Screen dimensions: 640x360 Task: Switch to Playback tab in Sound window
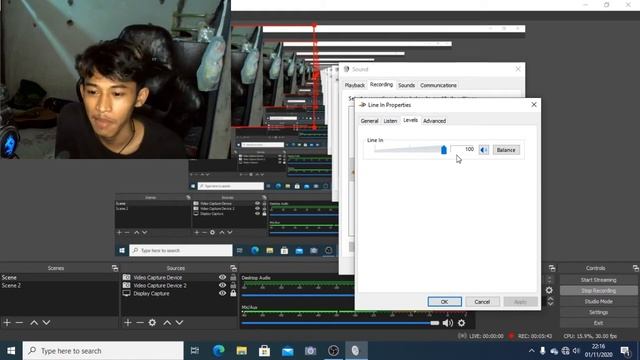(x=355, y=85)
